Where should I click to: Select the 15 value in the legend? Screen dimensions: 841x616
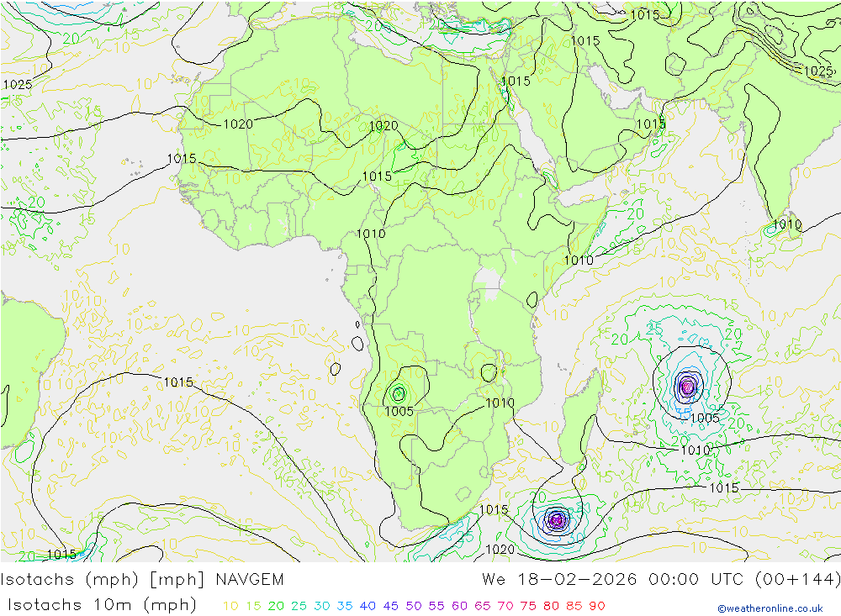click(254, 606)
